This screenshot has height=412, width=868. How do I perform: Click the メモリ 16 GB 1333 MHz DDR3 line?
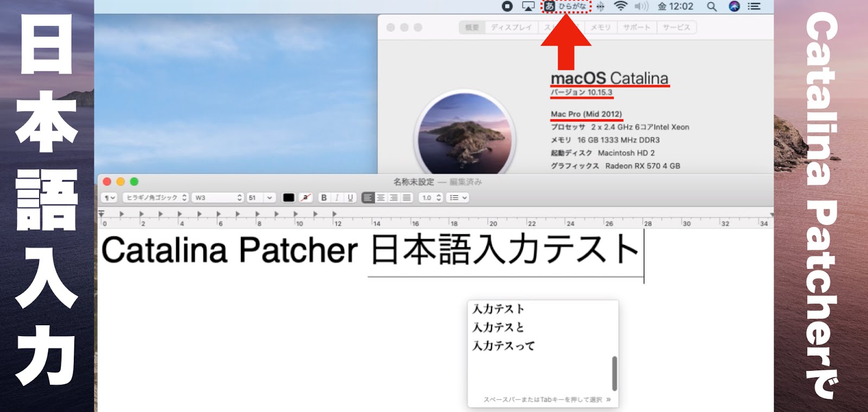click(x=605, y=140)
